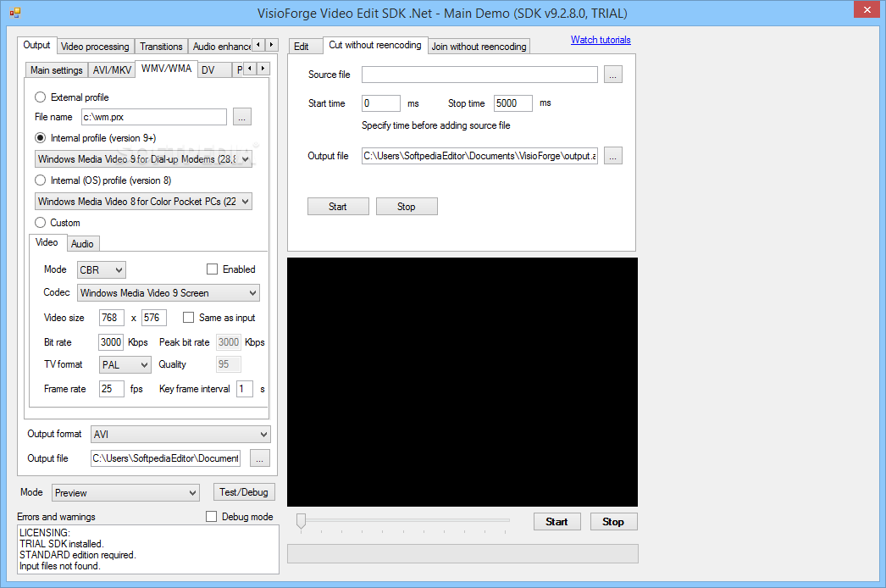This screenshot has width=886, height=588.
Task: Select the WMV/WMA sub-tab
Action: click(x=166, y=69)
